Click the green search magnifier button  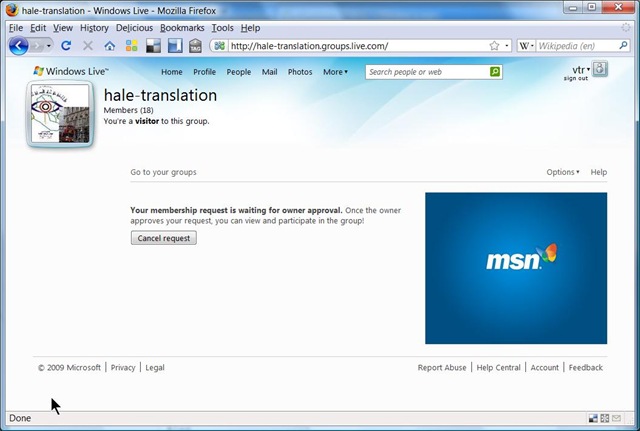pyautogui.click(x=495, y=72)
